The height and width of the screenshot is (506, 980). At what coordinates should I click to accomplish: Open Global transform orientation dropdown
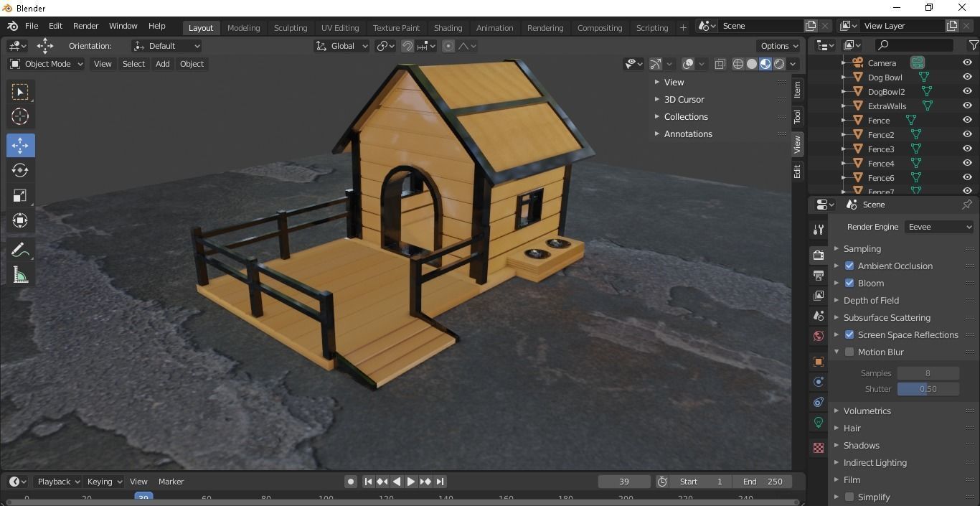[x=341, y=46]
